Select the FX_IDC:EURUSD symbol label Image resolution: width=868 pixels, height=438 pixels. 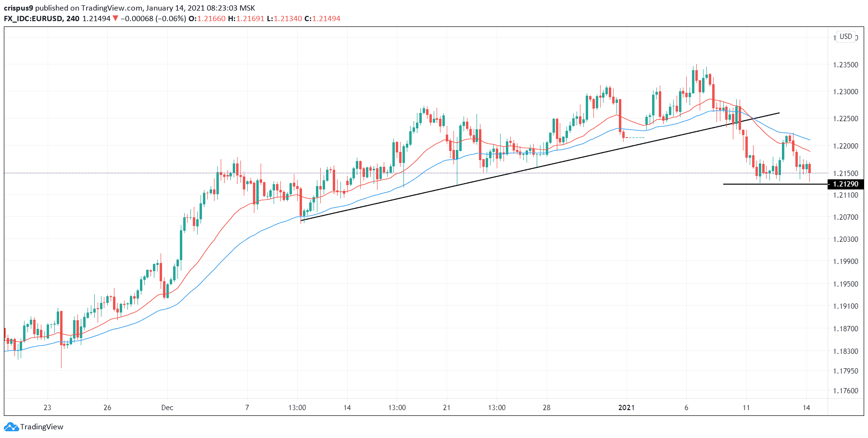pos(33,19)
